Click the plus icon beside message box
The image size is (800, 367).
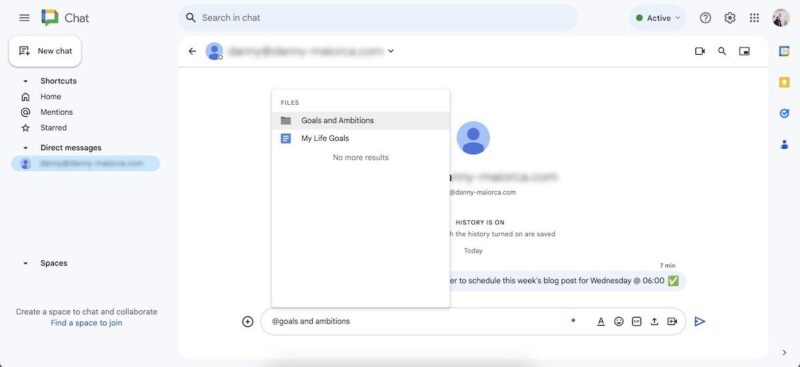tap(247, 322)
